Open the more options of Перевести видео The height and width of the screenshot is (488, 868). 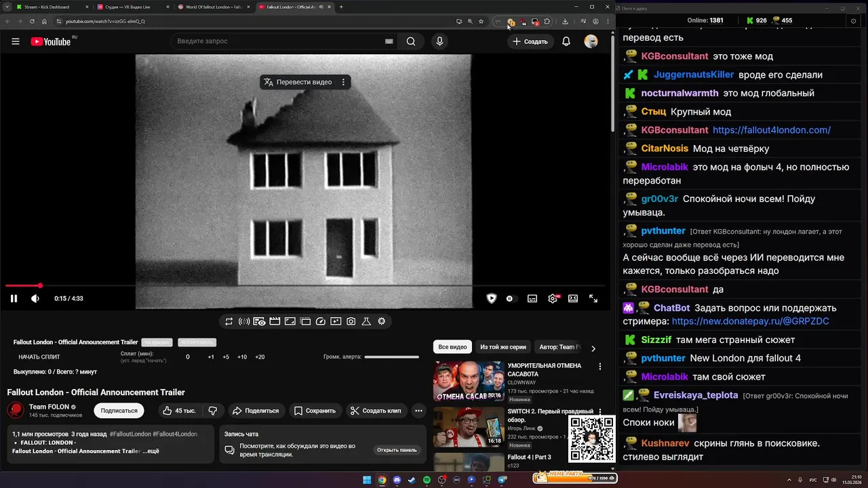pos(343,82)
